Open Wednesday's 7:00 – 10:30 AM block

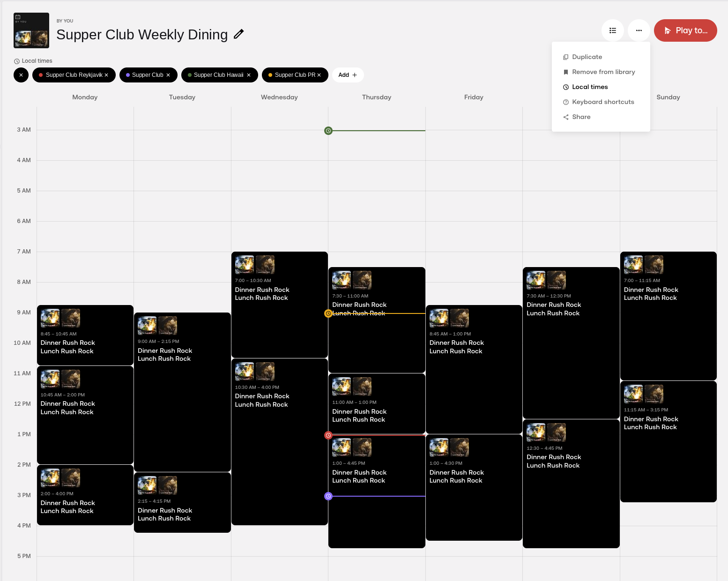pos(280,305)
